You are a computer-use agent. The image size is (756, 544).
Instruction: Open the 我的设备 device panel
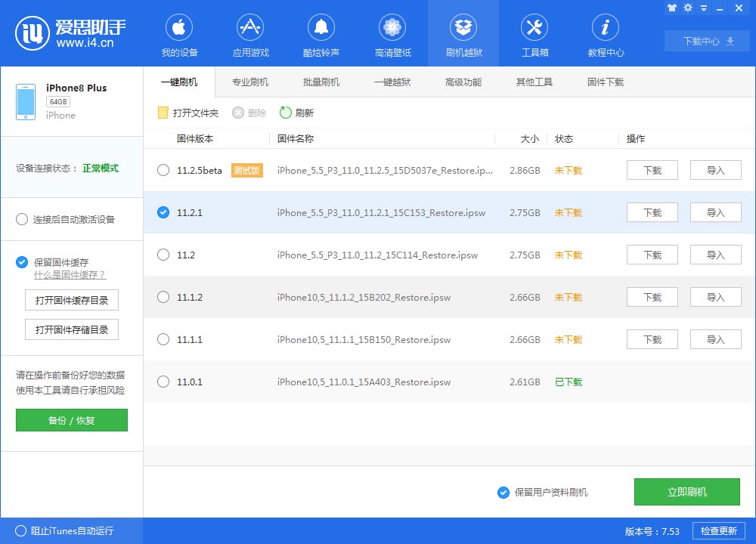coord(179,33)
